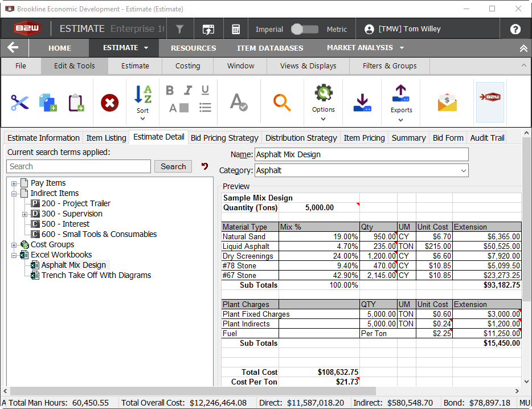Viewport: 532px width, 409px height.
Task: Click the filter funnel icon
Action: [x=180, y=29]
